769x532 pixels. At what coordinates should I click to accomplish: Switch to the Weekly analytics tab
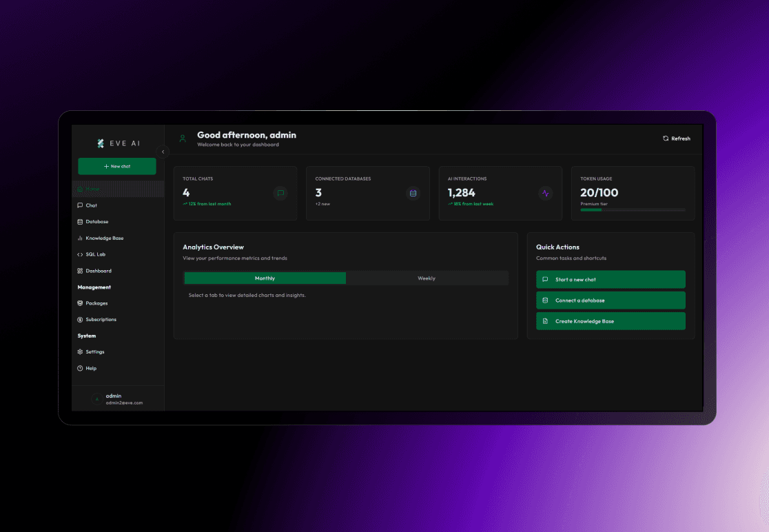(x=426, y=278)
